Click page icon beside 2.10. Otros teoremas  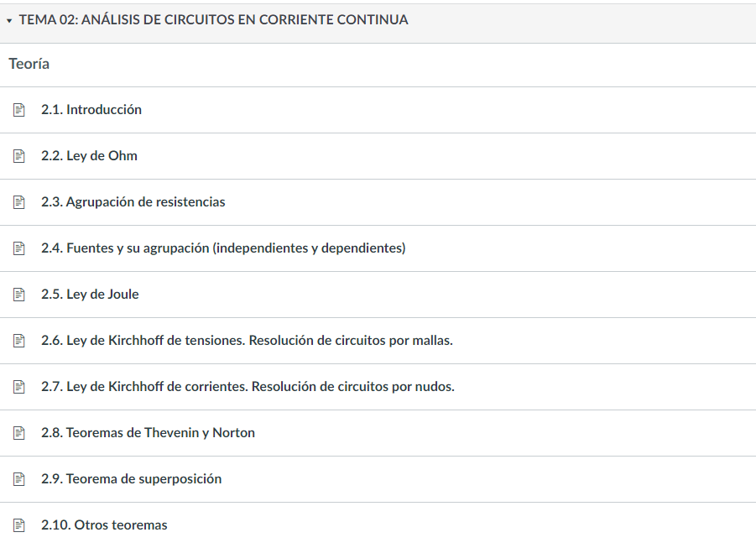click(x=19, y=525)
